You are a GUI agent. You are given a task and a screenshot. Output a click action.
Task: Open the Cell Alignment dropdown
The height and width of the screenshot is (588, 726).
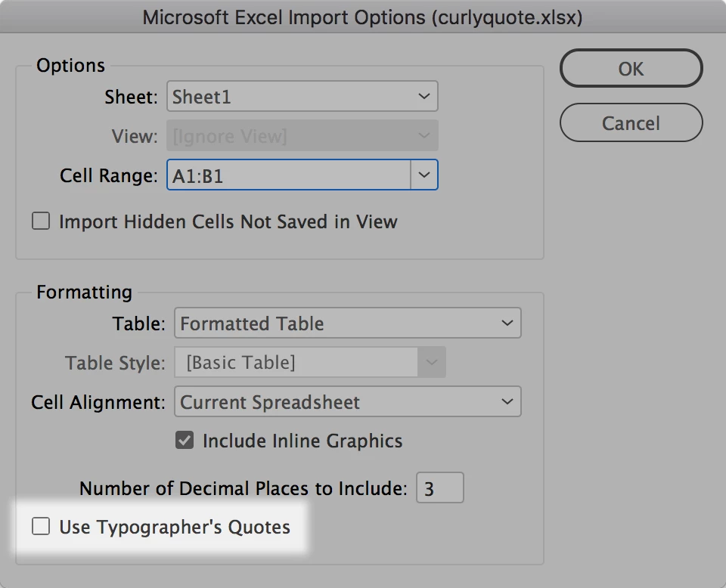click(347, 402)
